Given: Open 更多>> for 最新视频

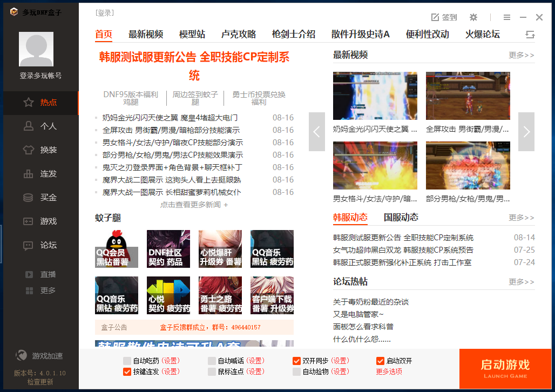Looking at the screenshot, I should tap(522, 55).
